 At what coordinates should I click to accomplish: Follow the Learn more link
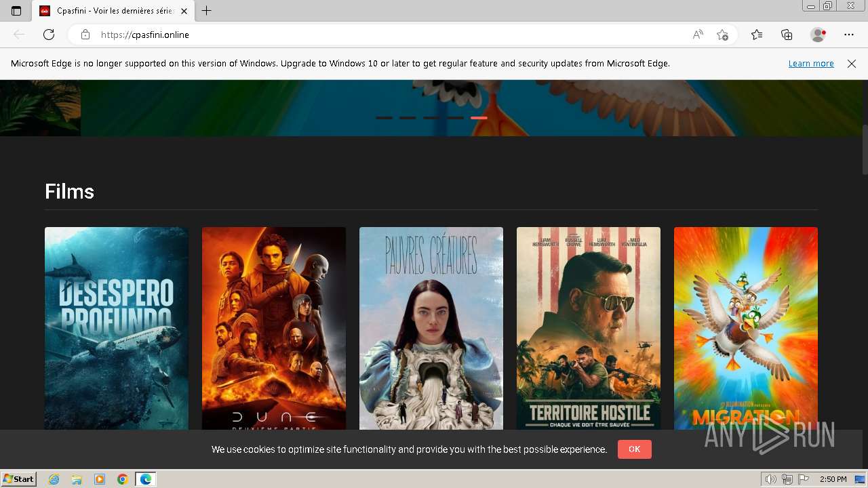point(811,64)
